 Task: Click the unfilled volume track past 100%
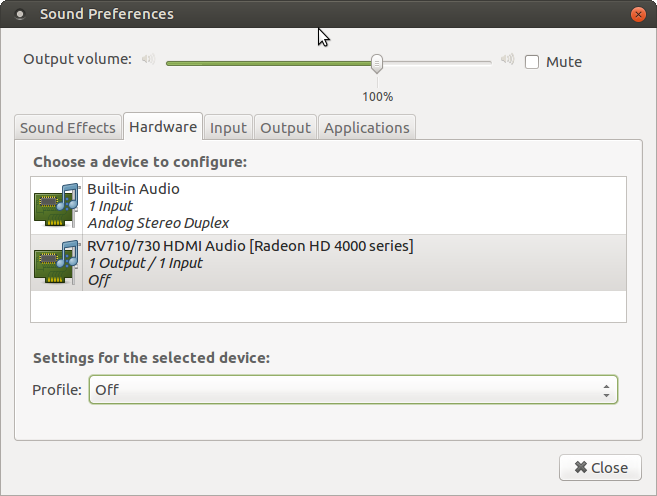[437, 63]
